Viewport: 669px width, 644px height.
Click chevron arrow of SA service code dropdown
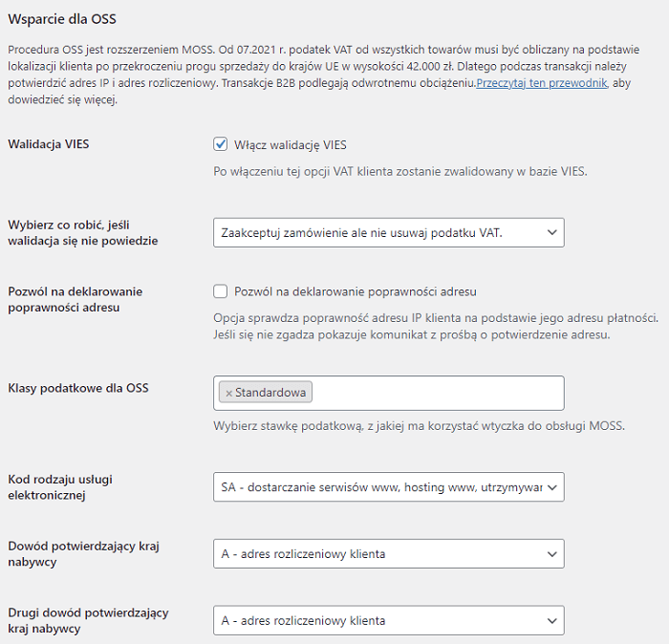(552, 487)
